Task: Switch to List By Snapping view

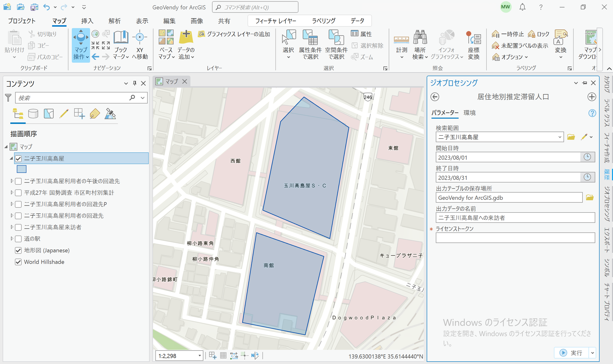Action: [79, 114]
